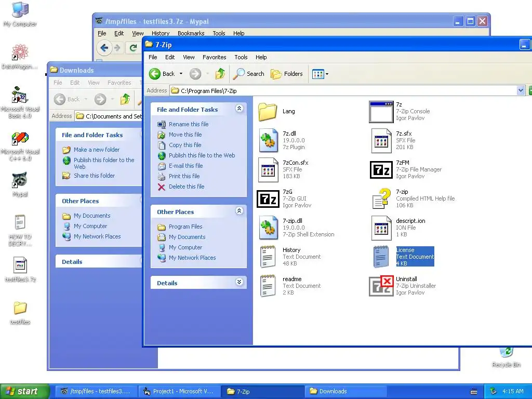The width and height of the screenshot is (532, 399).
Task: Open the File menu in 7-Zip window
Action: pos(153,57)
